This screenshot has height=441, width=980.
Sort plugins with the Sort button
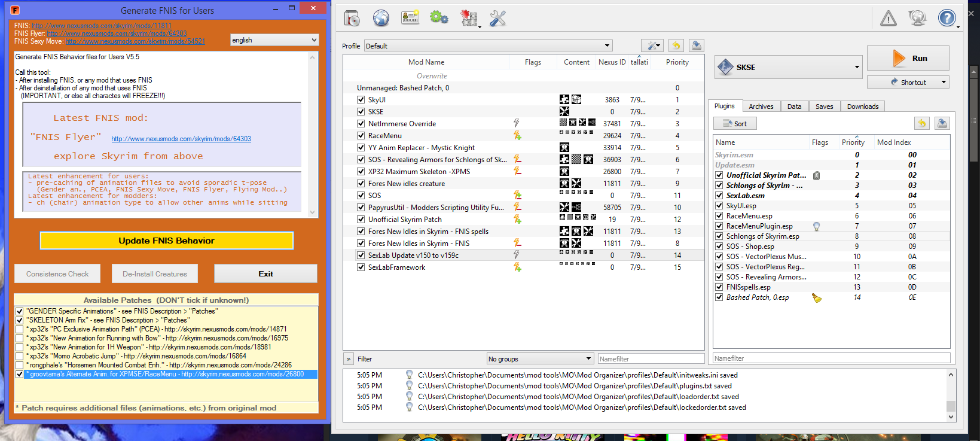(x=735, y=123)
